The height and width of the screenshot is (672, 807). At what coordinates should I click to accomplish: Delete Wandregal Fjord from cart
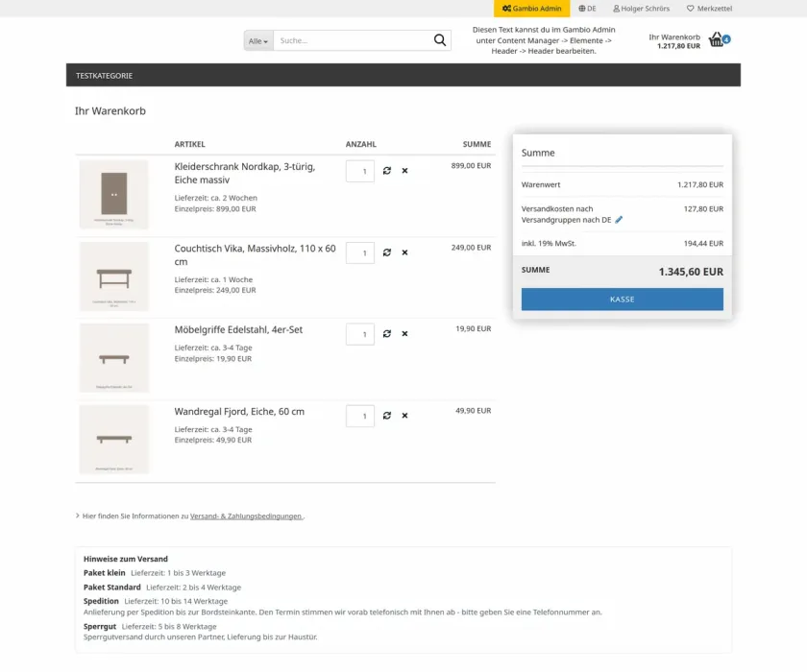pyautogui.click(x=405, y=416)
